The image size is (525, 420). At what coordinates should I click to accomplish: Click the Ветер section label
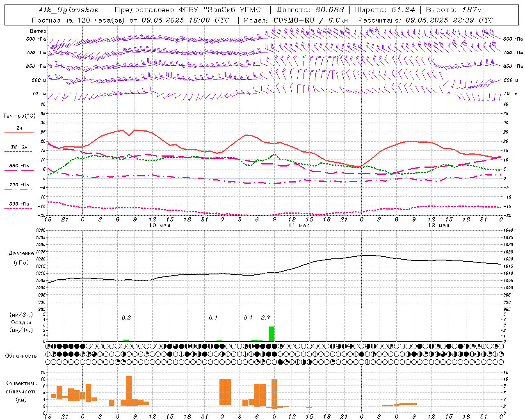click(x=38, y=31)
